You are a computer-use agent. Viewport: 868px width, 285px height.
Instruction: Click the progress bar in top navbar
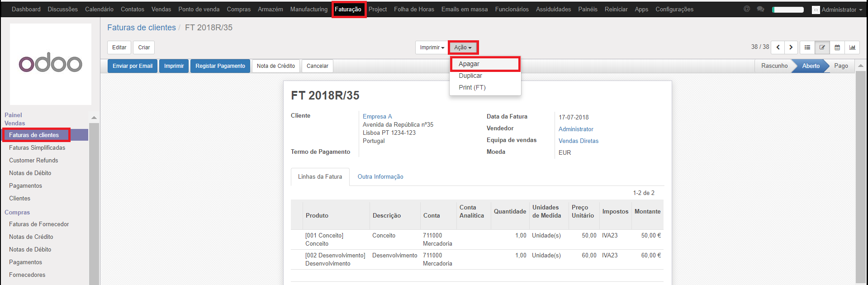788,9
